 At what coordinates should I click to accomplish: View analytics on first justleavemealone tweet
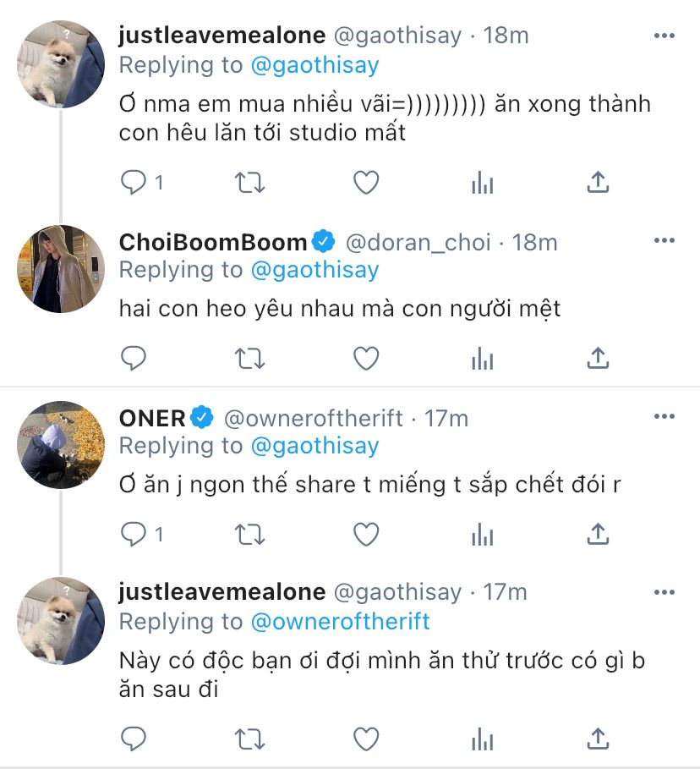point(482,182)
